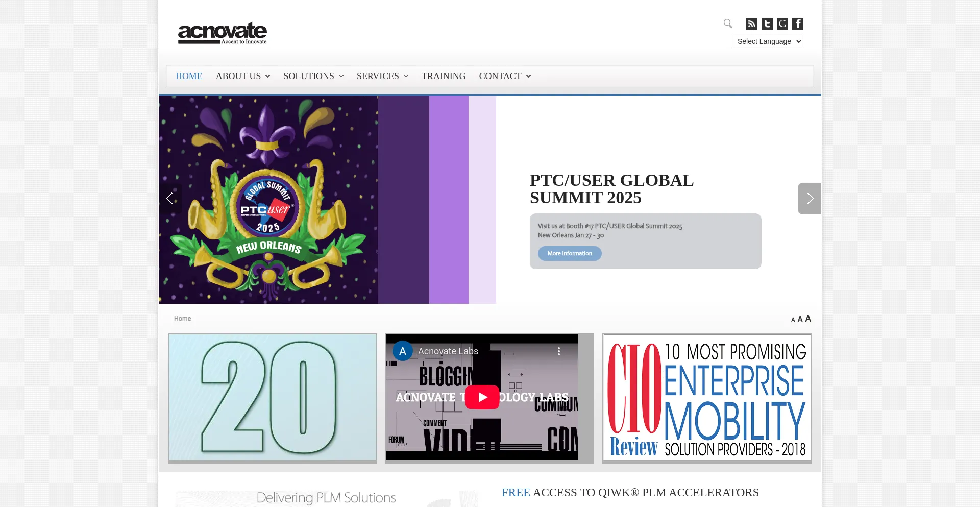
Task: Visit the Facebook social icon
Action: coord(797,23)
